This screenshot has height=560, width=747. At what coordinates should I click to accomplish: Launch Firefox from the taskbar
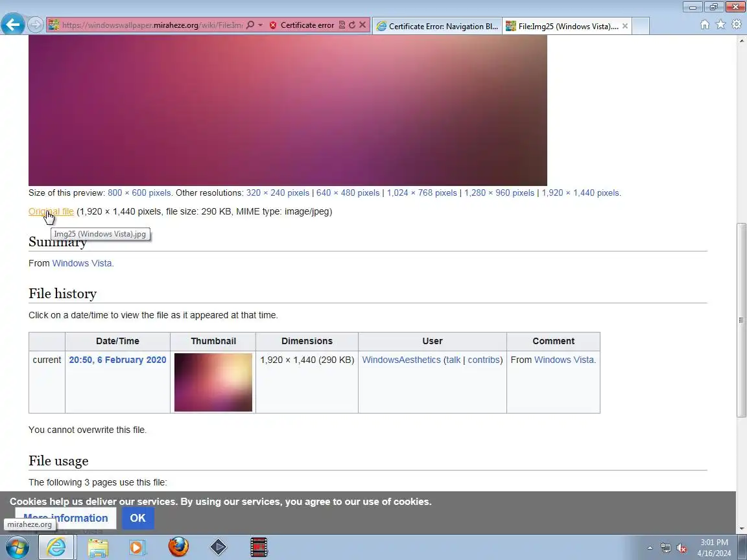(179, 547)
